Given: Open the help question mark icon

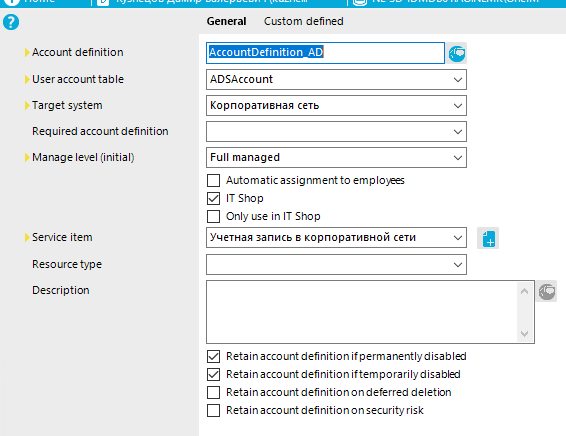Looking at the screenshot, I should [x=11, y=22].
